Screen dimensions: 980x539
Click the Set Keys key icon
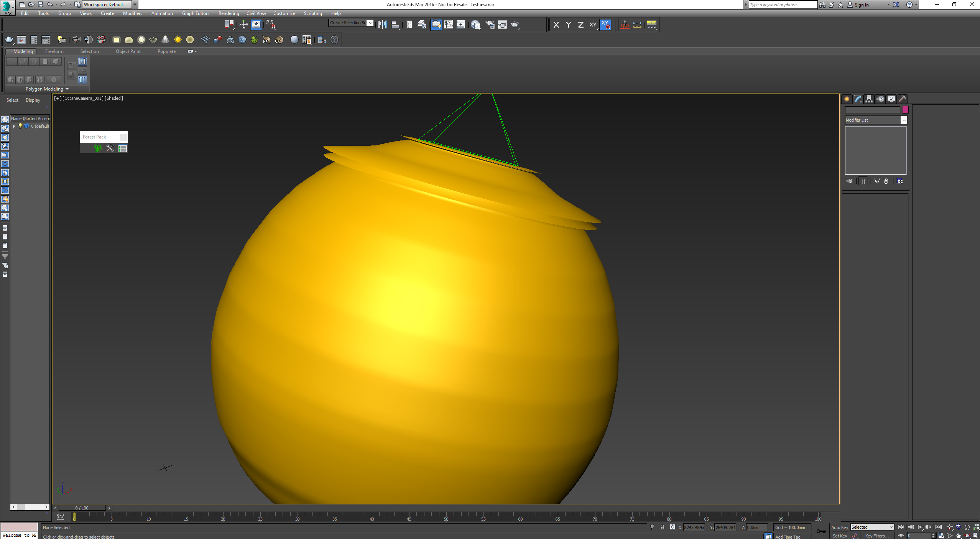821,531
